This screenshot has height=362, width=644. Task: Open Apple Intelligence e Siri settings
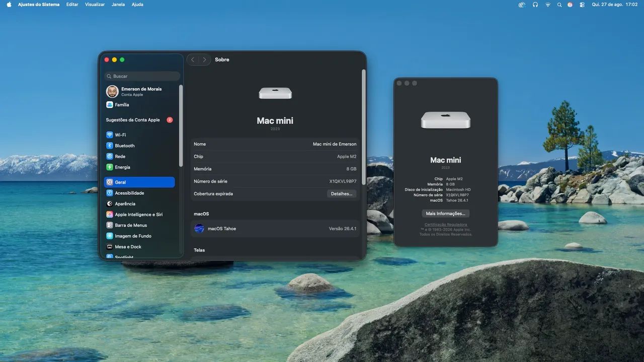click(139, 214)
